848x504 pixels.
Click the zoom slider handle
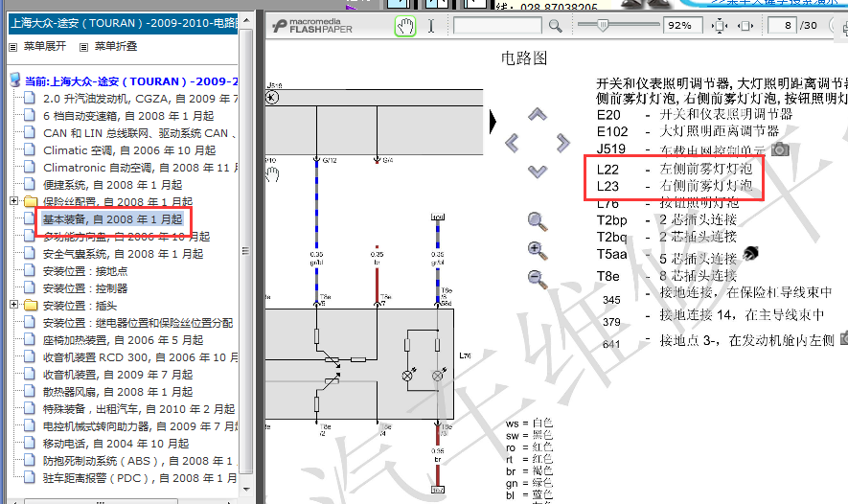(x=603, y=24)
